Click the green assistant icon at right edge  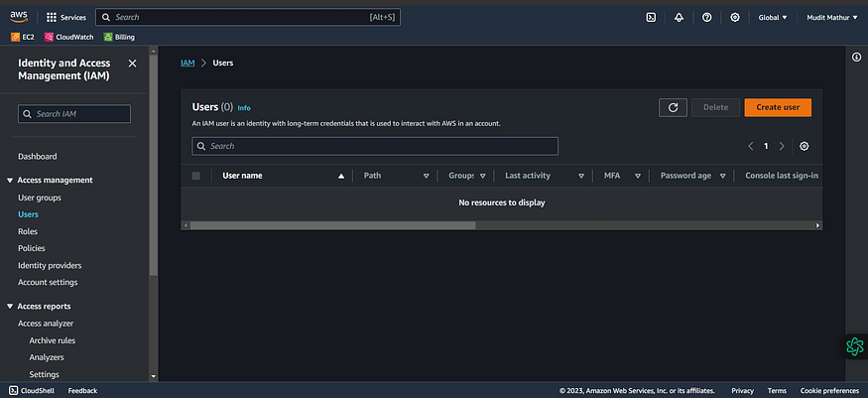click(855, 346)
